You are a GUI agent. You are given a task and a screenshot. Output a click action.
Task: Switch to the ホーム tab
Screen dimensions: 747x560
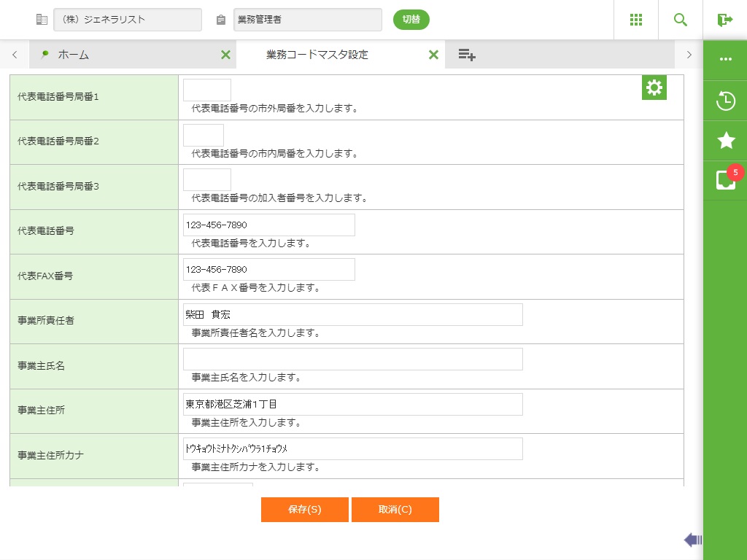124,55
